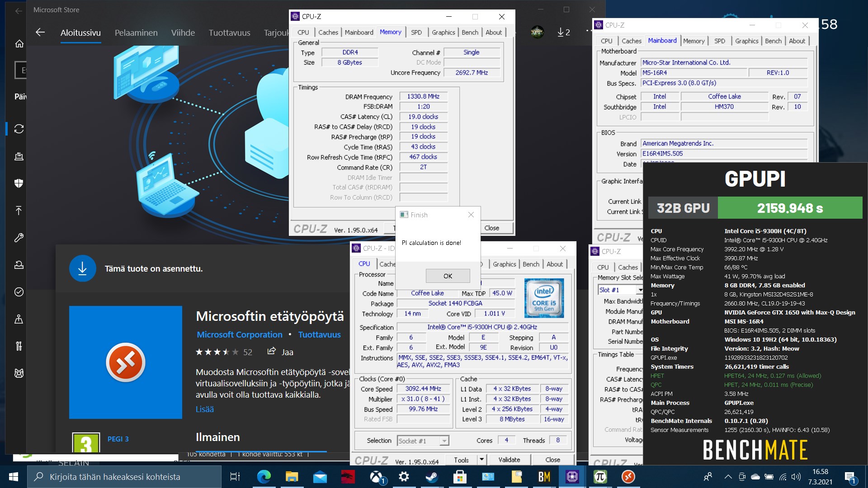
Task: Select Pelaaminen tab in Microsoft Store
Action: tap(136, 33)
